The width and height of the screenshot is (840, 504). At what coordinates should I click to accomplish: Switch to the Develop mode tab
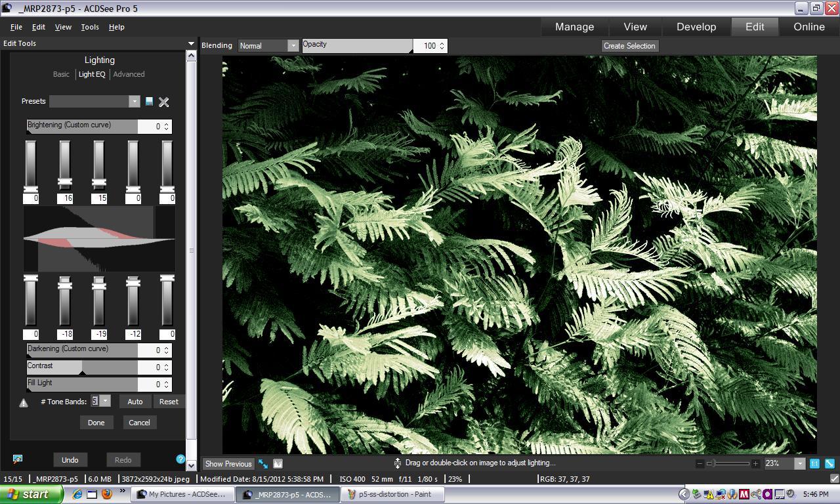point(696,27)
